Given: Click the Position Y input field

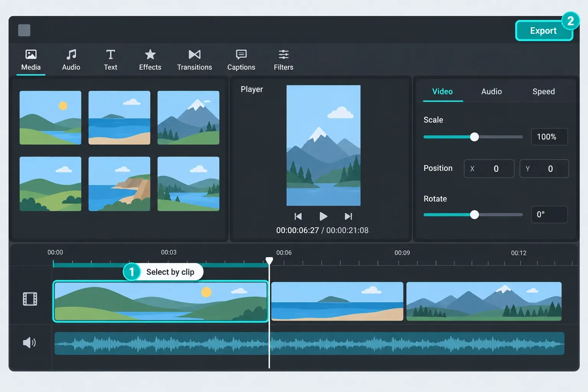Looking at the screenshot, I should [544, 168].
